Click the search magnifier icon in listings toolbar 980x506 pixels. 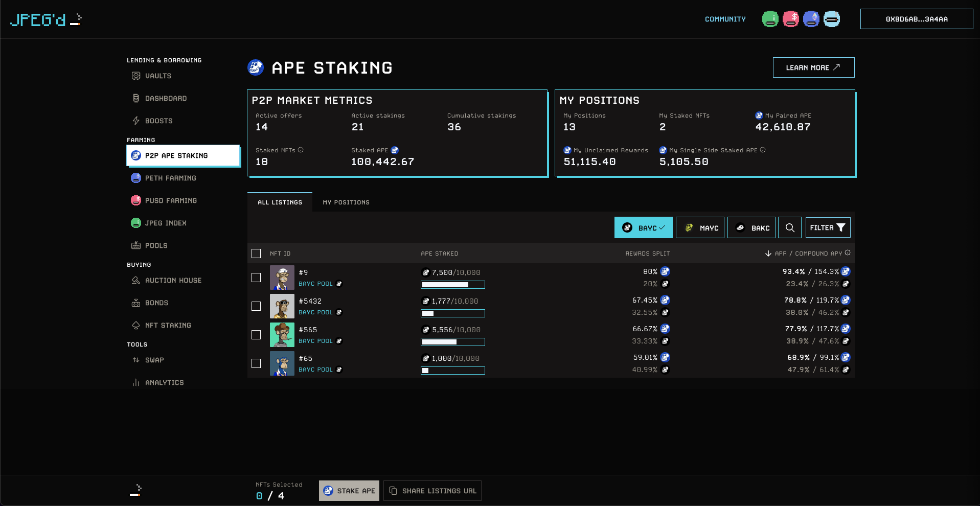pyautogui.click(x=790, y=227)
